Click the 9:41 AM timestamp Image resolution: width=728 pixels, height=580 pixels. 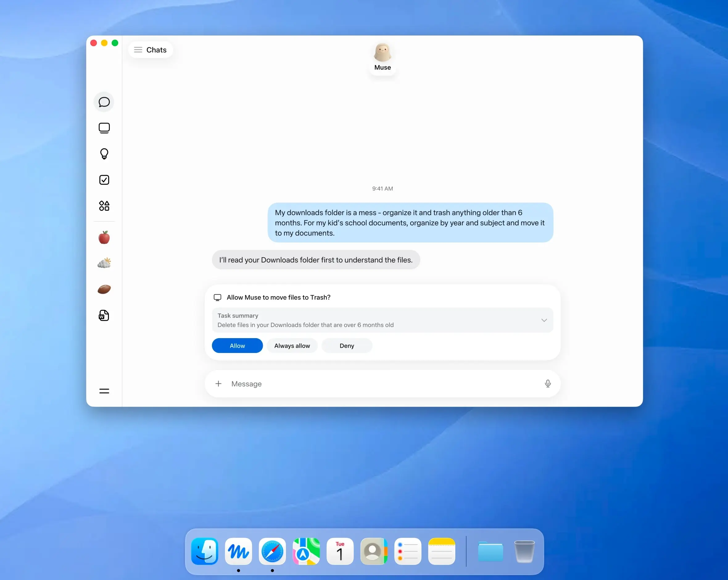(382, 188)
